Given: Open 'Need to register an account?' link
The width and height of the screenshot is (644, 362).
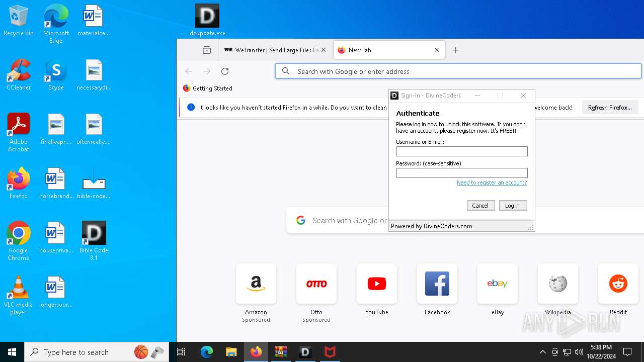Looking at the screenshot, I should coord(492,183).
